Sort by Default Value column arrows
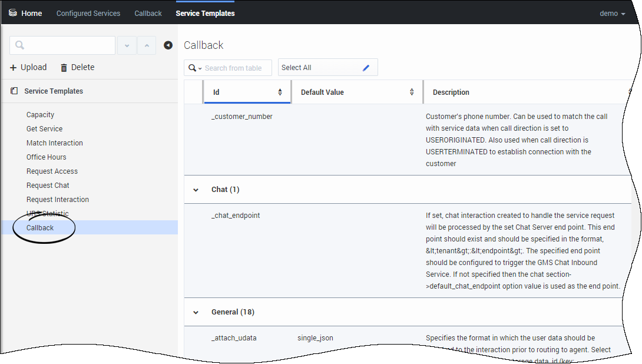 [x=412, y=92]
